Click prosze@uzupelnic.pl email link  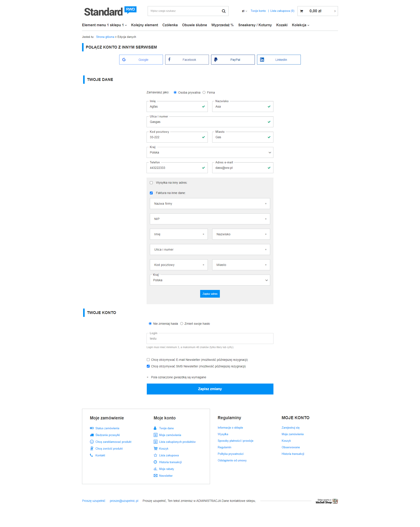(x=124, y=501)
